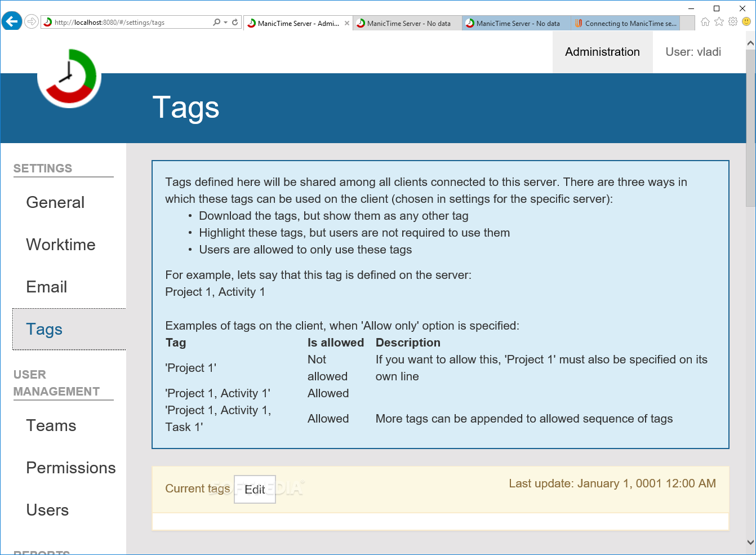Minimize the browser window
Image resolution: width=756 pixels, height=555 pixels.
pos(691,8)
